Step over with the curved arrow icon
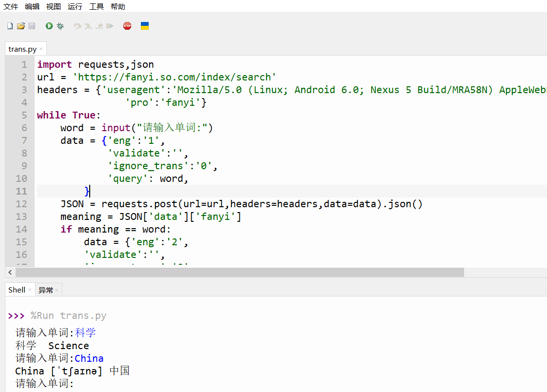 click(78, 26)
